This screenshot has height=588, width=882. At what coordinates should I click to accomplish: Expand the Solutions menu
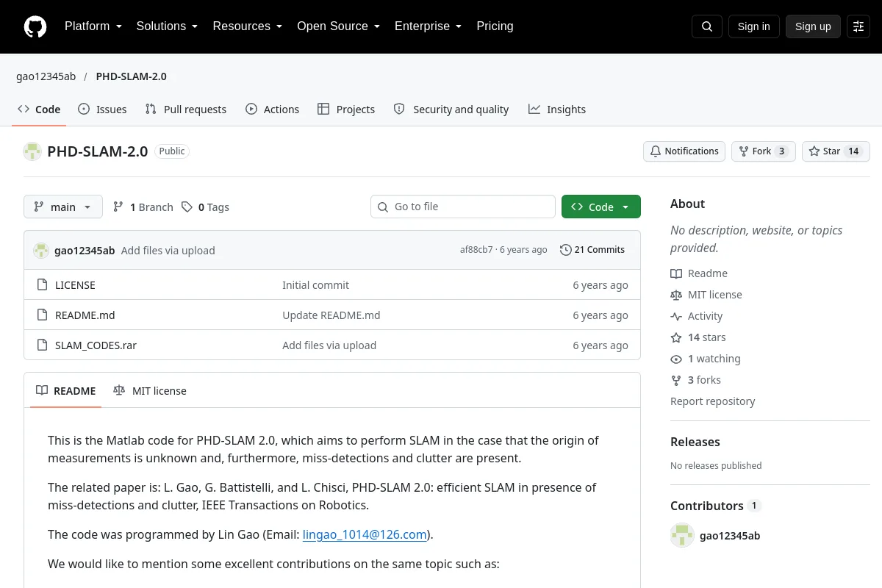click(167, 26)
